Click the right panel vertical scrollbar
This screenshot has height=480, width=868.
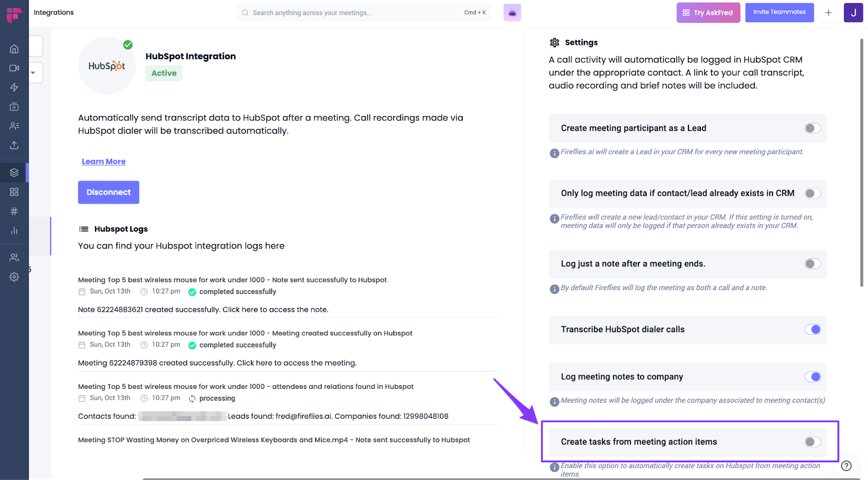pos(861,163)
